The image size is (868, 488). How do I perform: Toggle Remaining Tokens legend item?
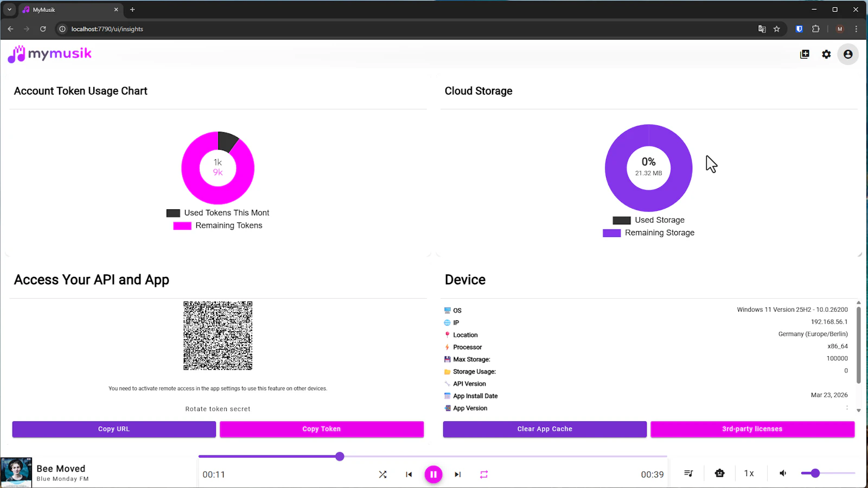(218, 226)
